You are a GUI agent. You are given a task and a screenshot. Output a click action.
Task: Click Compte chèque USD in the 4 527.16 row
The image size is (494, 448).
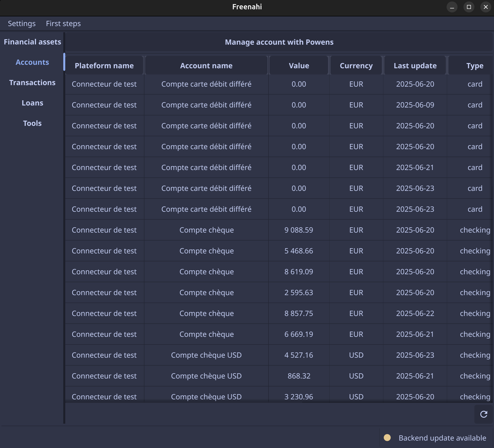[x=206, y=355]
